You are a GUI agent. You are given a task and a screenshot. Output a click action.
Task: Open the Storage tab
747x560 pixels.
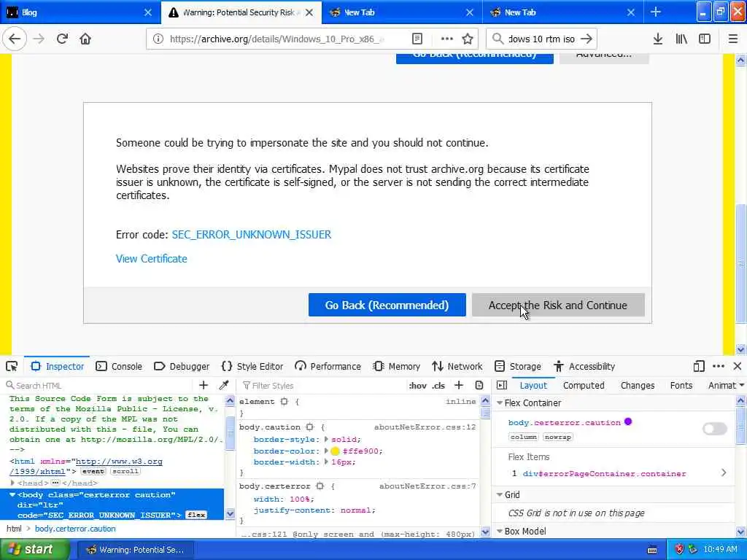(x=518, y=366)
